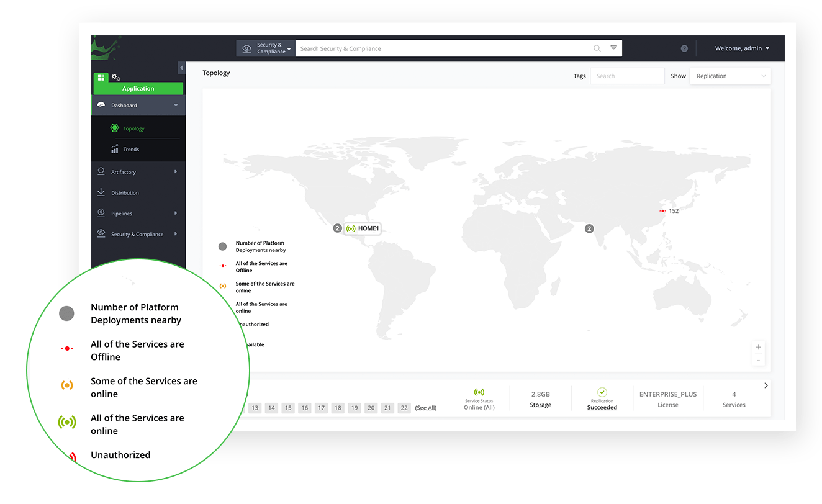Select tag number 14

271,408
